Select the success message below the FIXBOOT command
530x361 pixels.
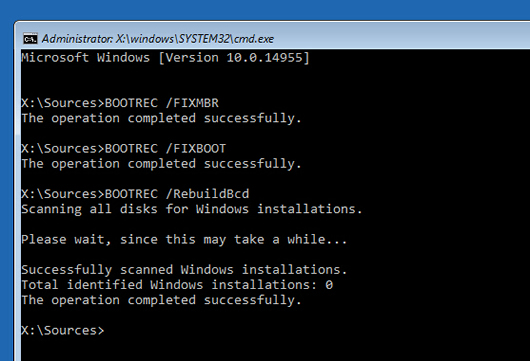point(161,164)
